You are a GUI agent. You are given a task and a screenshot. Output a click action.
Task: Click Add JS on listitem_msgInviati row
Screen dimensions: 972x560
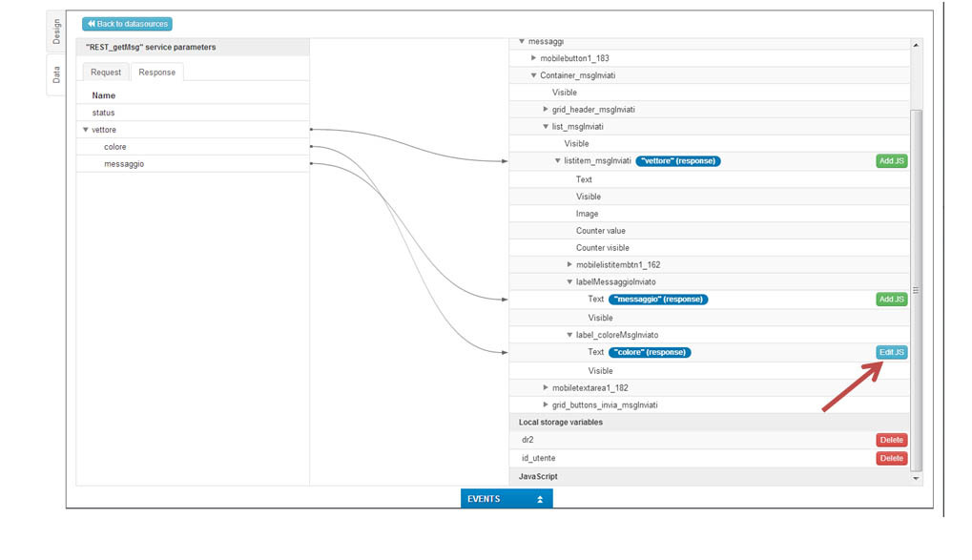click(891, 161)
